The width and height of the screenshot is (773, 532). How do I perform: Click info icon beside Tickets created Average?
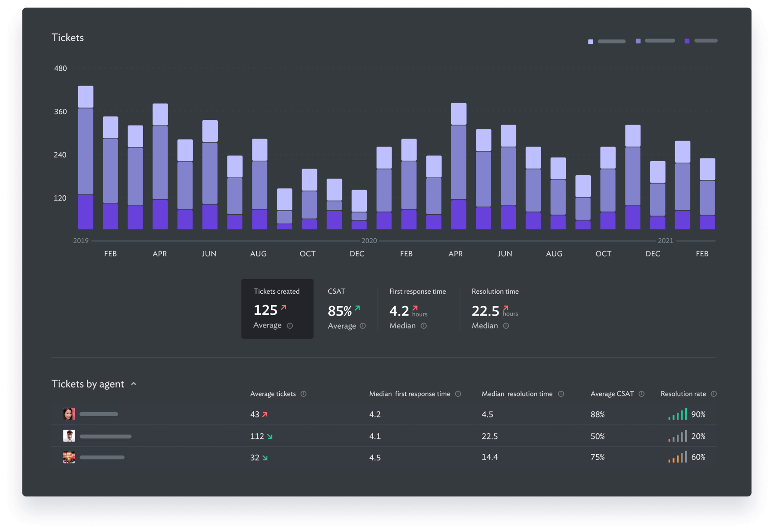pos(290,326)
